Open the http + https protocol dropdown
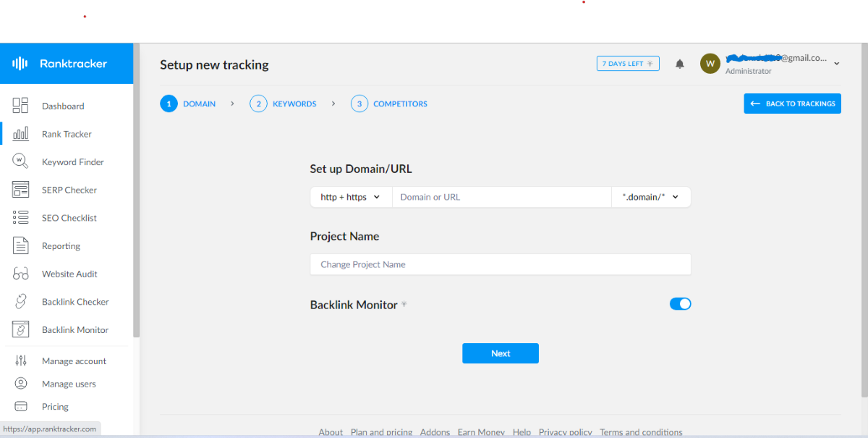The width and height of the screenshot is (868, 438). tap(351, 197)
